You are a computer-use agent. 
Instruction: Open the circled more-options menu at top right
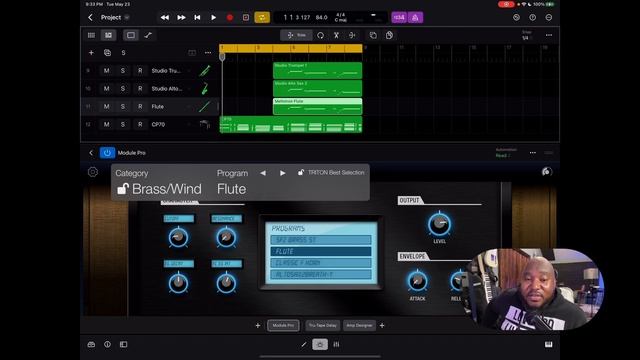549,18
